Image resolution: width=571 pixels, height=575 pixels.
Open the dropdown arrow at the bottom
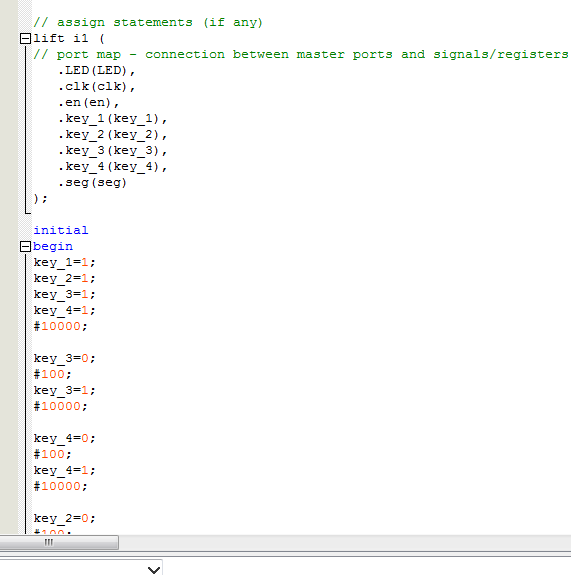pyautogui.click(x=154, y=569)
